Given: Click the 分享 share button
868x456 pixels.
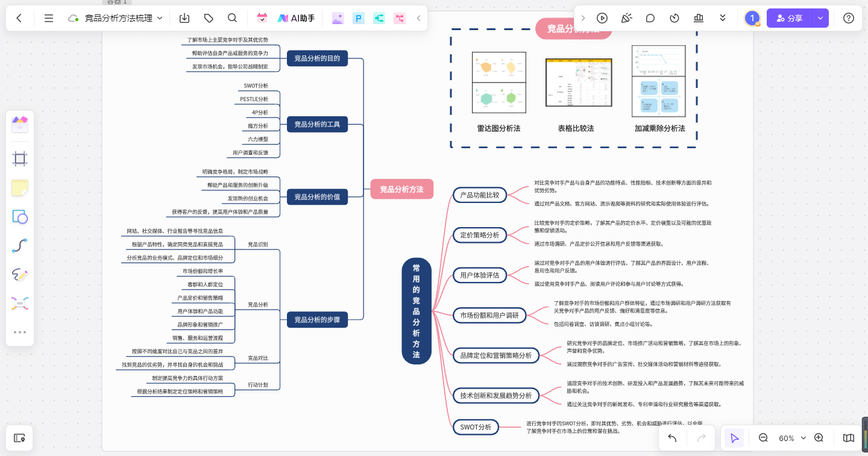Looking at the screenshot, I should click(x=789, y=18).
